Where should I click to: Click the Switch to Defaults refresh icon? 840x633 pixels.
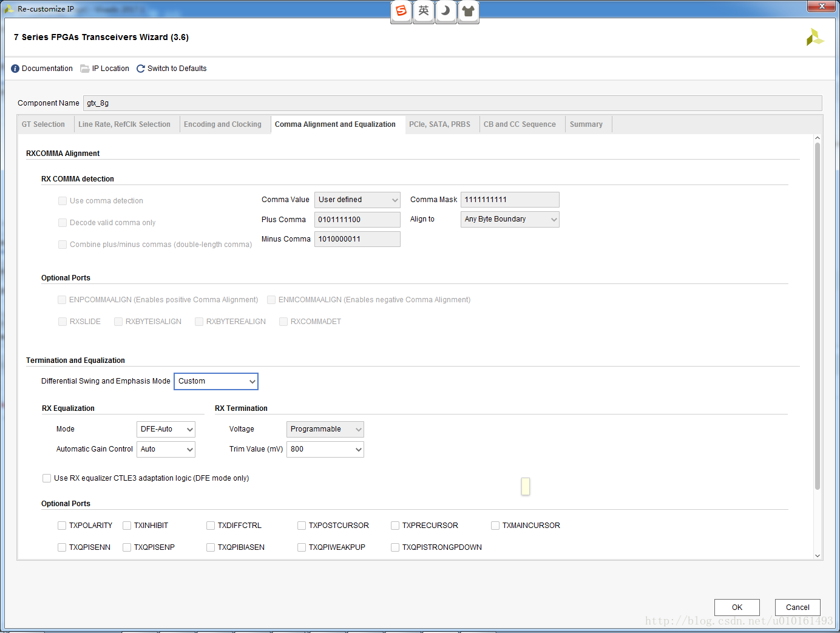coord(141,69)
